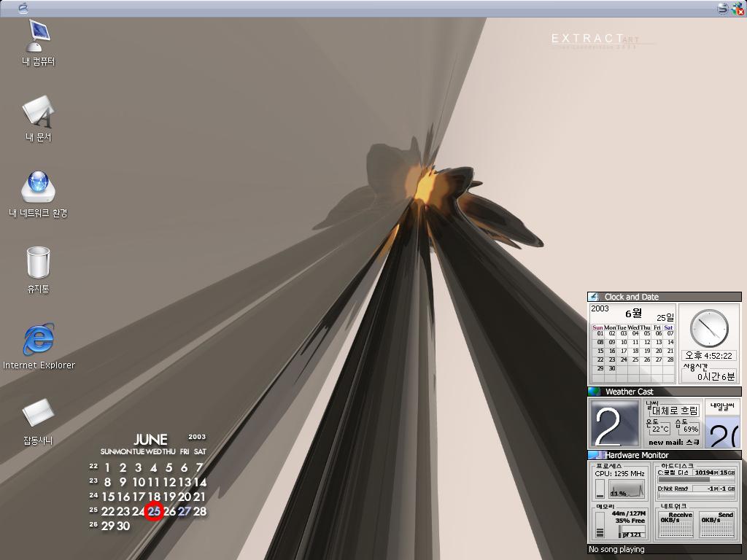
Task: Click the Weather Cast globe icon
Action: (594, 392)
